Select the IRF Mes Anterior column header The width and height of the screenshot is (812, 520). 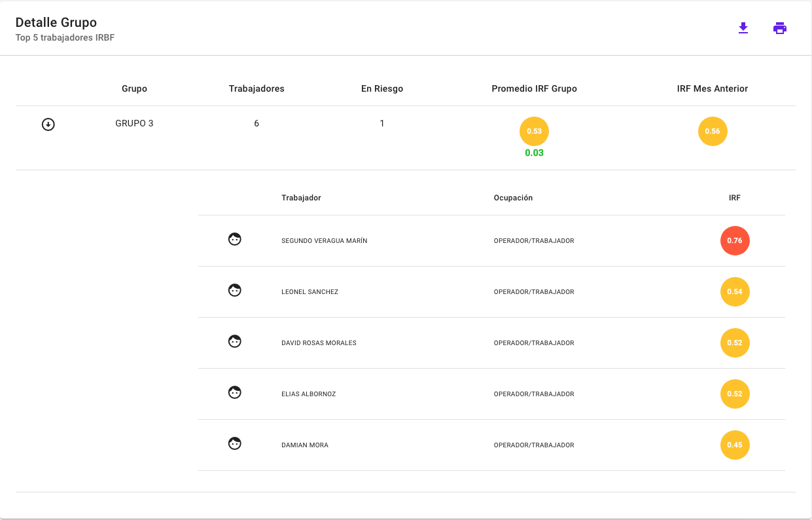[x=713, y=88]
